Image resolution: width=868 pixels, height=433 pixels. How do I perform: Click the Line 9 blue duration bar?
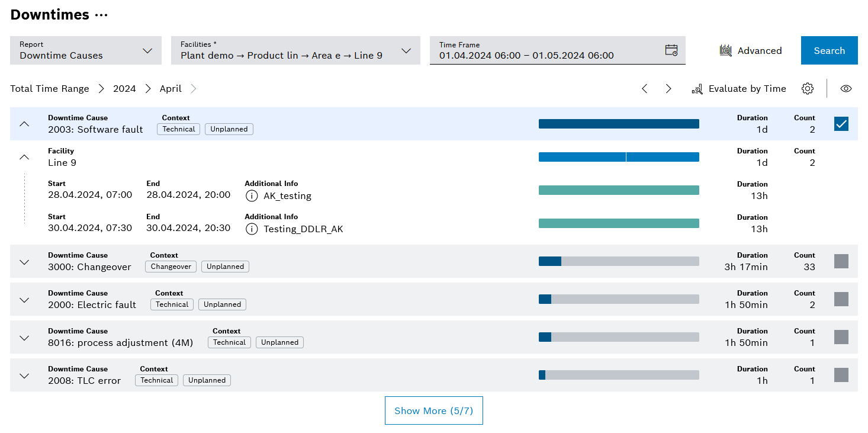coord(619,157)
